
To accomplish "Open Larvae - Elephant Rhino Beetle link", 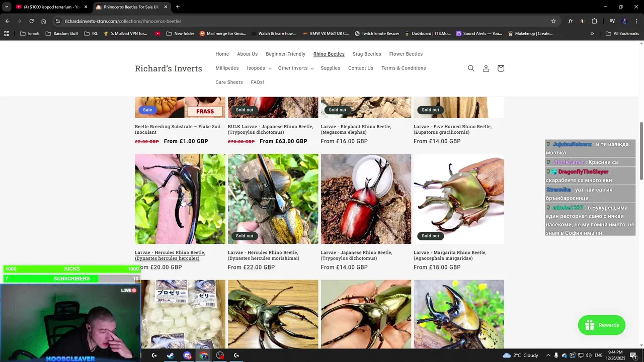I will 356,129.
